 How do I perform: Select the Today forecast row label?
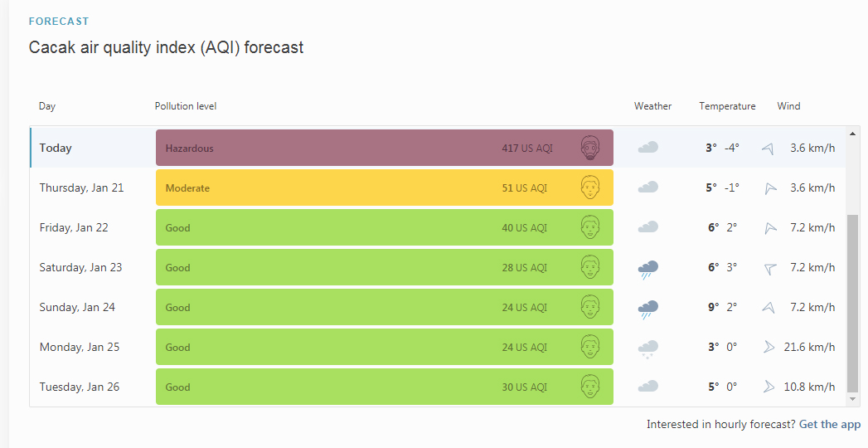pyautogui.click(x=56, y=148)
